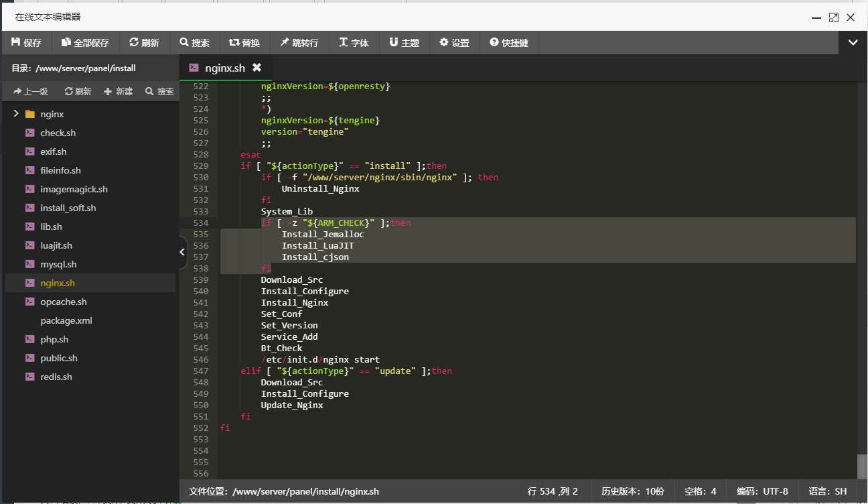Expand the nginx folder arrow
The image size is (868, 504).
click(x=16, y=114)
